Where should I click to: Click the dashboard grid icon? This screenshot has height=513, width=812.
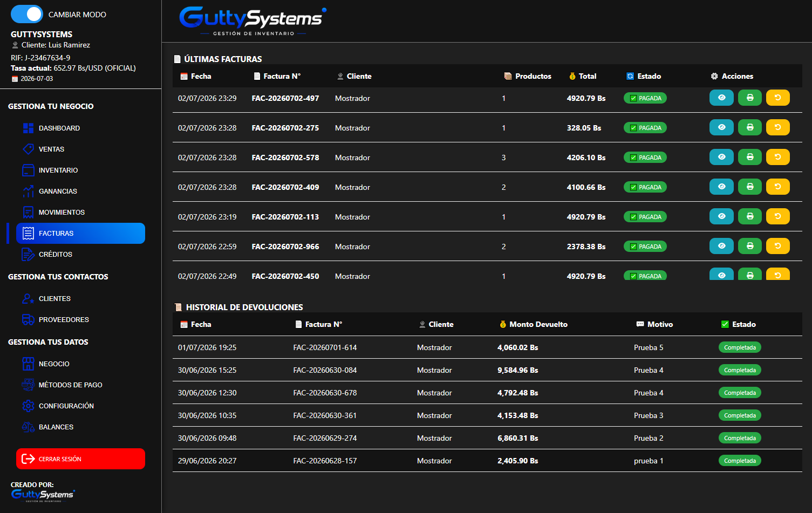[x=29, y=128]
